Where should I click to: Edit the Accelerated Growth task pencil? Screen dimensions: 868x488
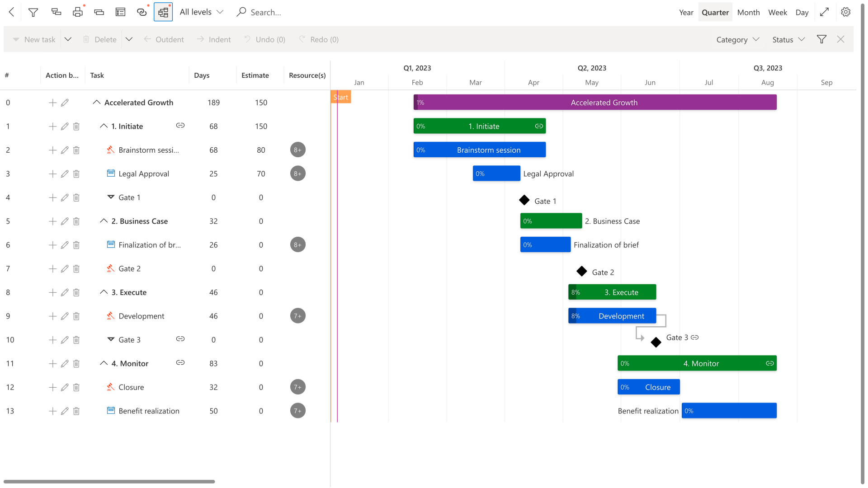(65, 103)
